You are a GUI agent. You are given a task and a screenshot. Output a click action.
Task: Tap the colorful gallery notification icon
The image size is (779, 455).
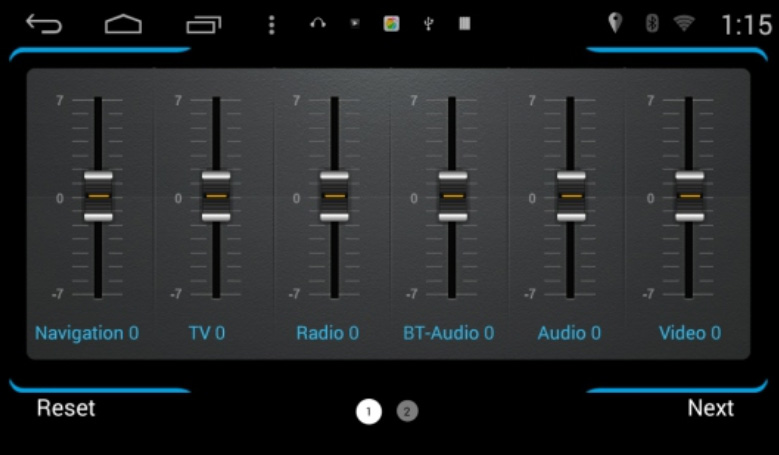(x=391, y=24)
